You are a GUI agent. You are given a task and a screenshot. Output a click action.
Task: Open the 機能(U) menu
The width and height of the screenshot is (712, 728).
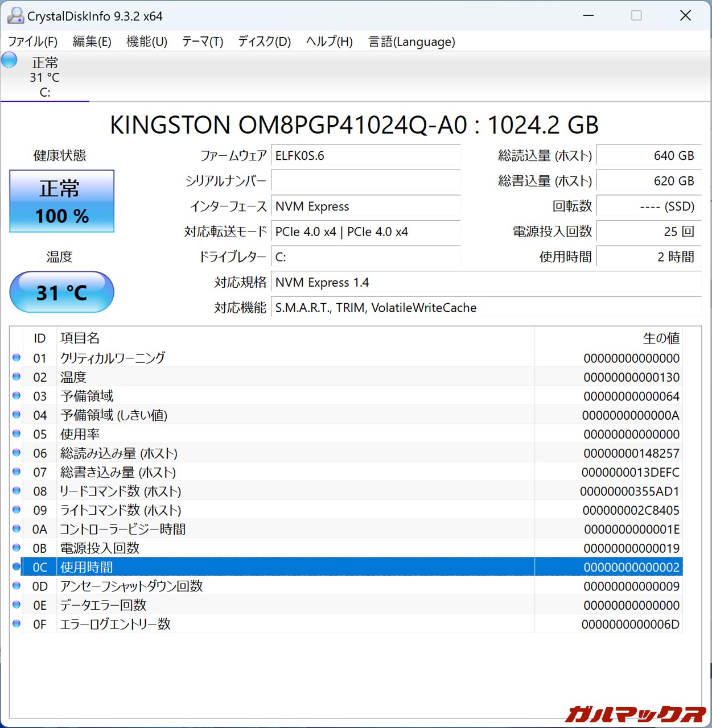146,42
